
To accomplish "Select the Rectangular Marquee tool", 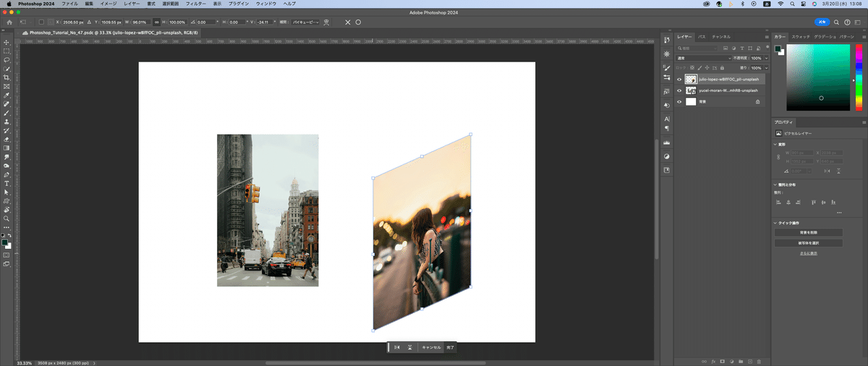I will [7, 51].
